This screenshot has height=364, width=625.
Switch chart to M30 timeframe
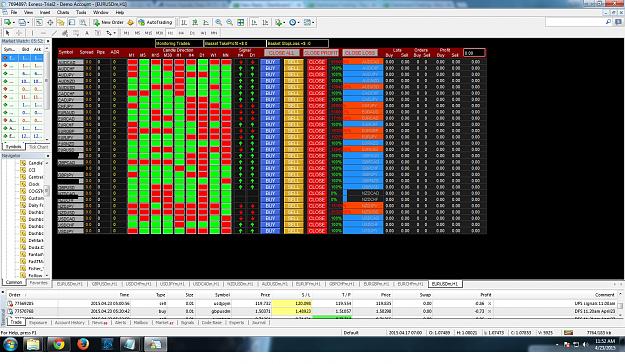tap(159, 33)
